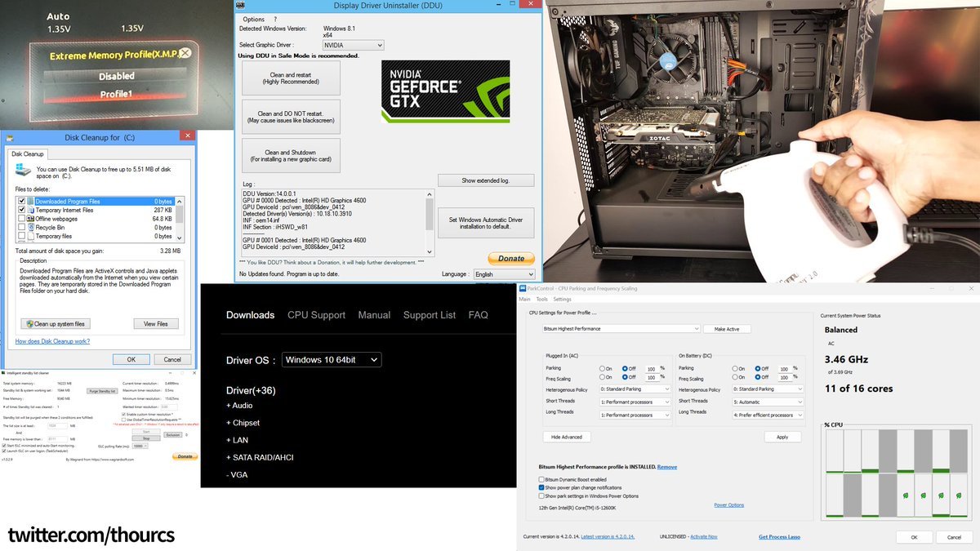Image resolution: width=980 pixels, height=551 pixels.
Task: Click the How does Disk Cleanup work link
Action: coord(53,341)
